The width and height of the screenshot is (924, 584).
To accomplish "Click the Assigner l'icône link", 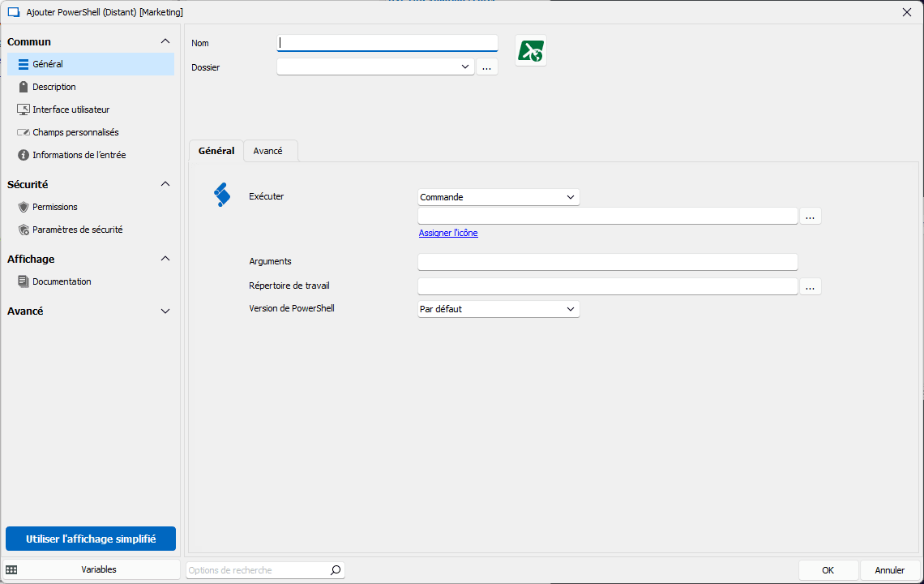I will coord(448,234).
